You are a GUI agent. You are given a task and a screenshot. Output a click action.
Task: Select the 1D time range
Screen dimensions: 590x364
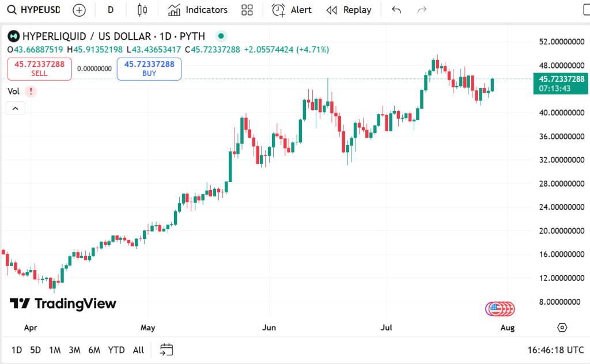click(x=17, y=350)
